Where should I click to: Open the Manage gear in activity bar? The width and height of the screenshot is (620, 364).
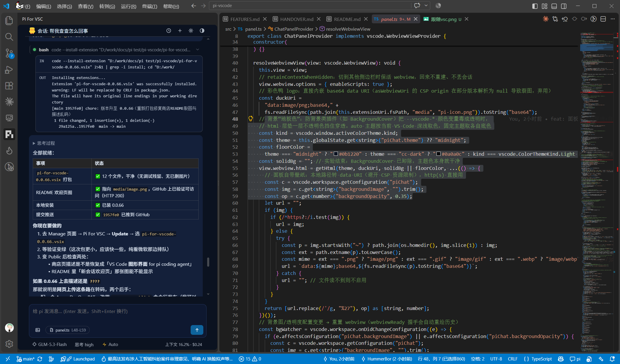(9, 344)
